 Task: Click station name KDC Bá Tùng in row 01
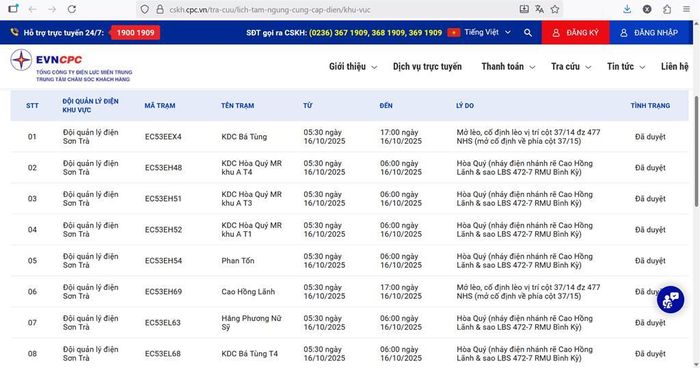pyautogui.click(x=244, y=137)
